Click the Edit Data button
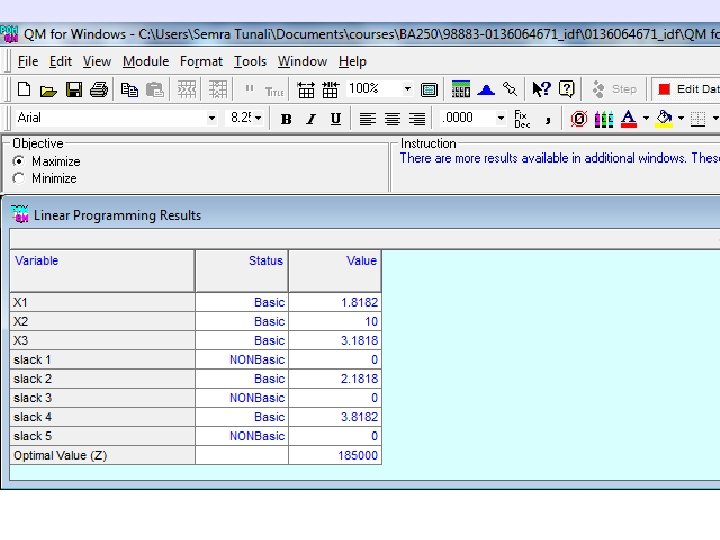Viewport: 720px width, 540px height. (x=687, y=89)
